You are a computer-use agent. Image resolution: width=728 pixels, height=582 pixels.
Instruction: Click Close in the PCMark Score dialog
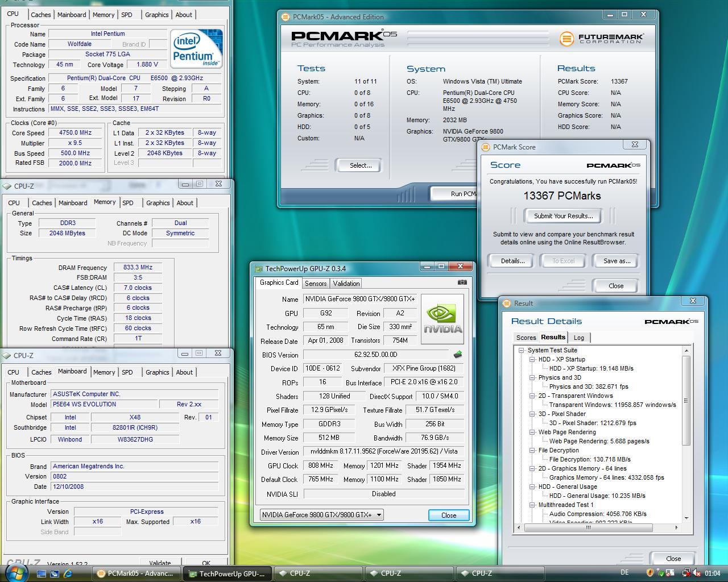point(615,286)
